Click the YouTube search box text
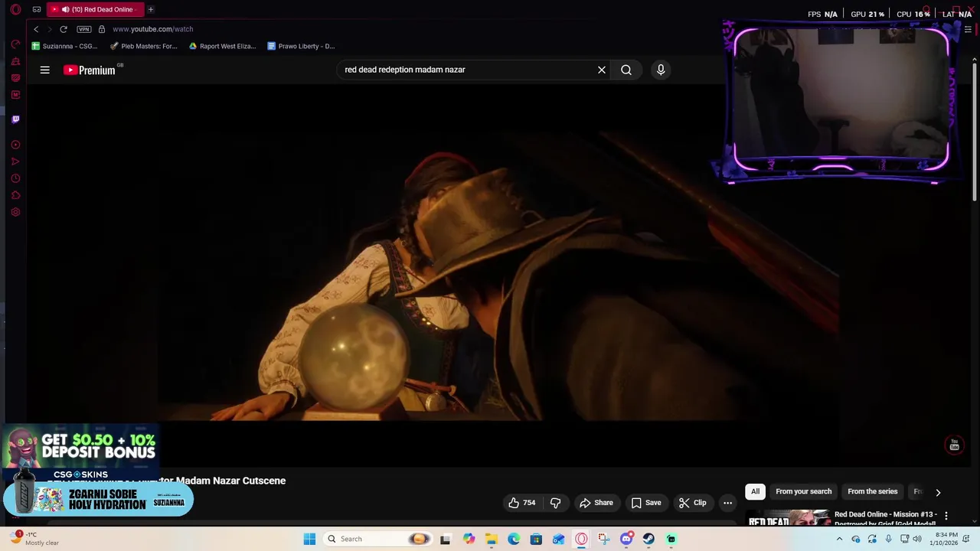 405,70
